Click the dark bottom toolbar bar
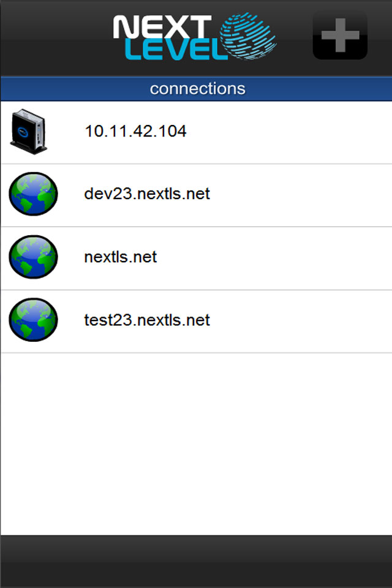392x588 pixels. point(196,561)
